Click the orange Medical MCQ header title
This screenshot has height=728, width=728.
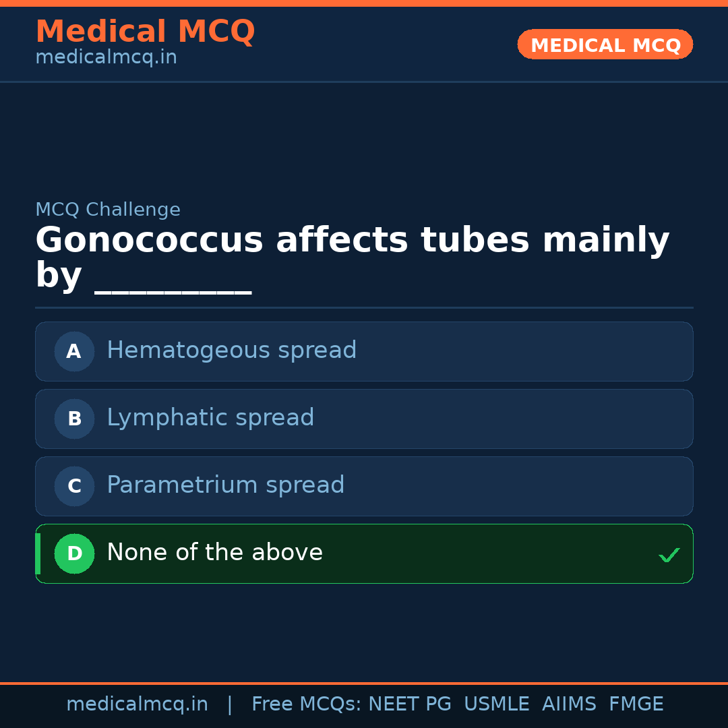click(145, 32)
